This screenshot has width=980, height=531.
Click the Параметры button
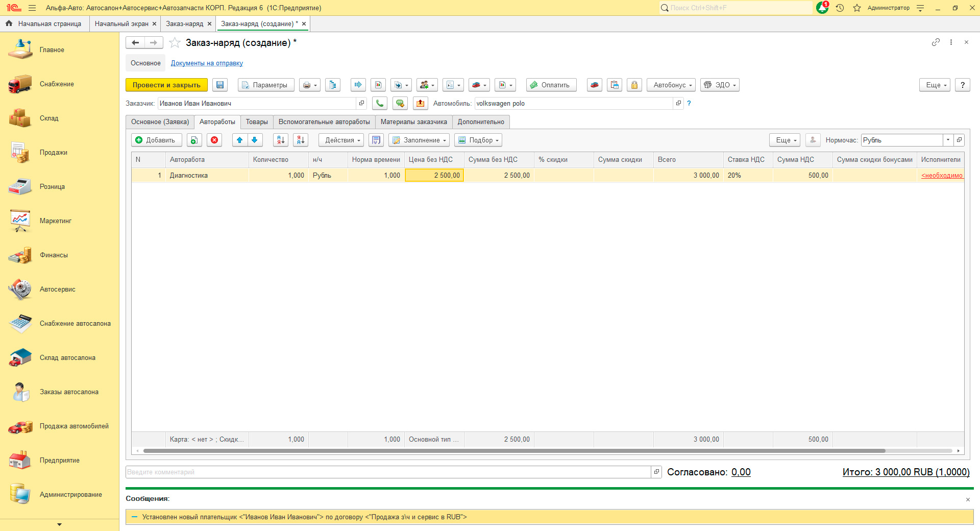click(x=266, y=85)
